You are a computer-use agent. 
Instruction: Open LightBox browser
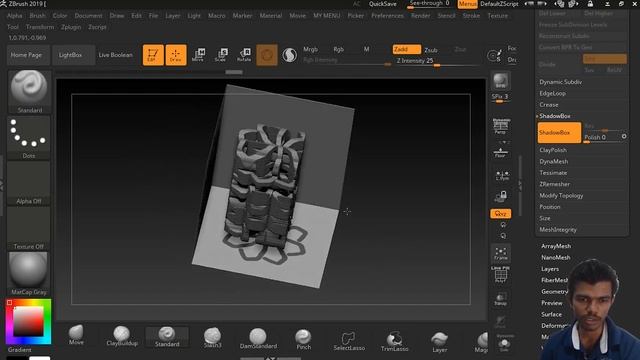click(x=70, y=55)
